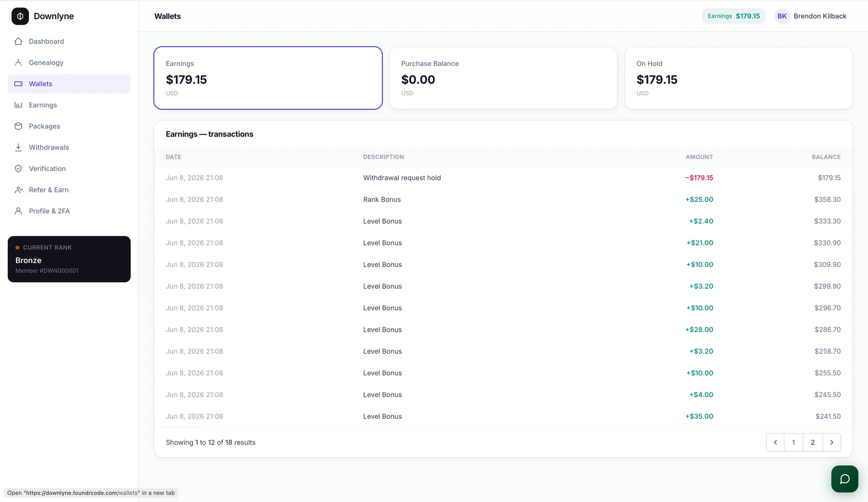Click the Profile & 2FA user icon
The image size is (868, 502).
(x=19, y=211)
